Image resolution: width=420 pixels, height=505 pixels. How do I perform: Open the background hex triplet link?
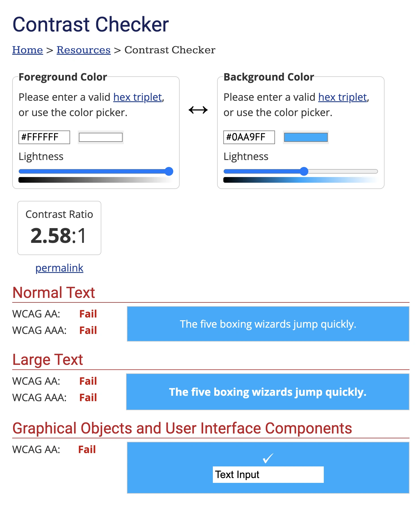point(342,97)
